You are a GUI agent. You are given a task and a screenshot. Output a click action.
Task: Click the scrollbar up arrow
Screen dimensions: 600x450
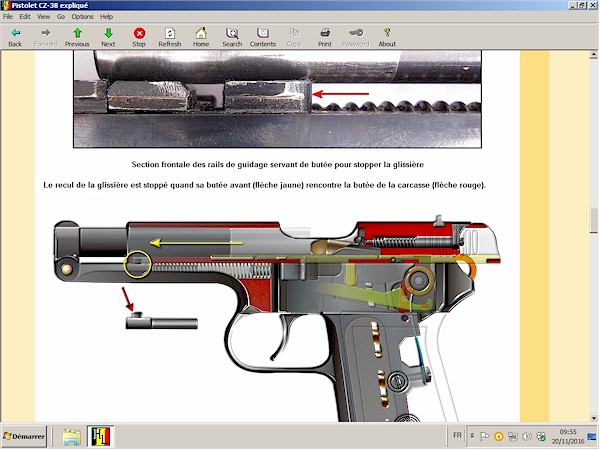[x=593, y=55]
